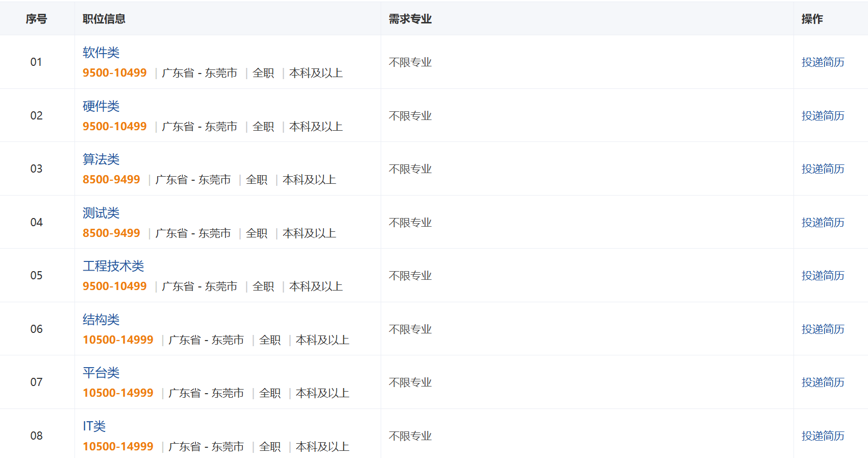Click the 职位信息 column header
868x458 pixels.
(x=104, y=19)
